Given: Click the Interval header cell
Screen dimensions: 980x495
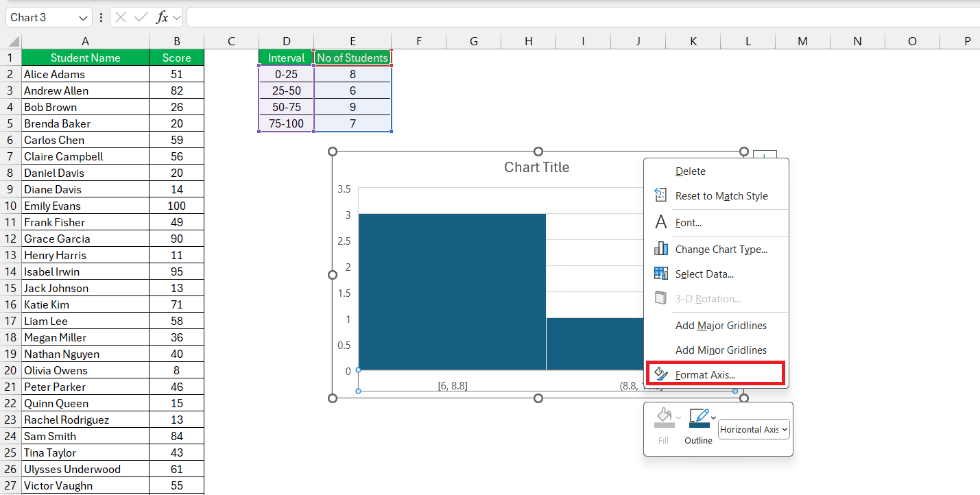Looking at the screenshot, I should [287, 58].
